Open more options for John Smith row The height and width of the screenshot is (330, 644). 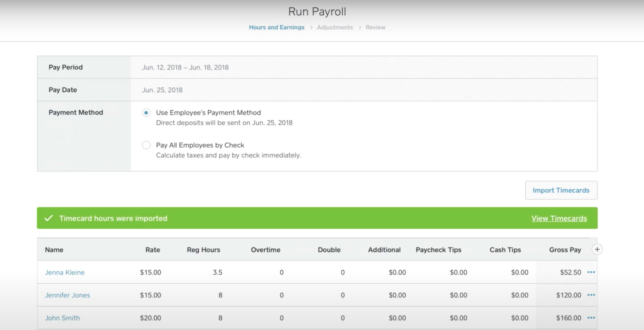(x=591, y=318)
